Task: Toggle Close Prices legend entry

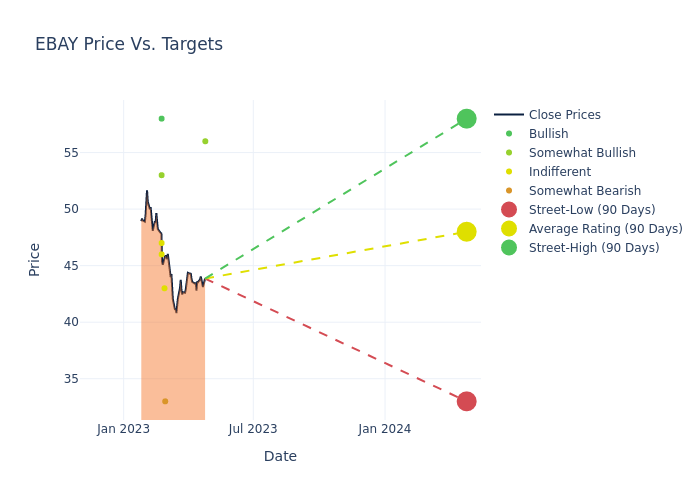Action: pyautogui.click(x=564, y=115)
